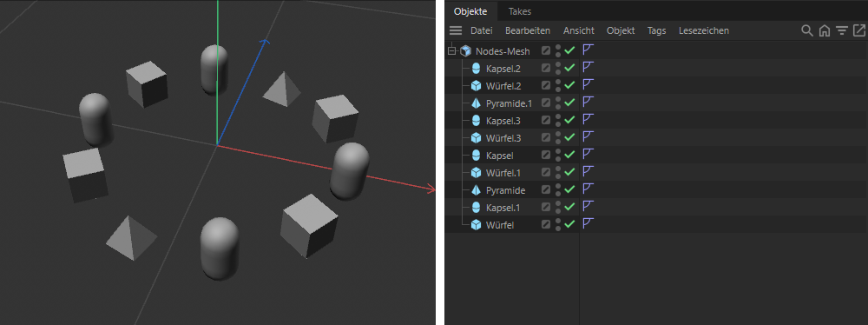Screen dimensions: 868x325
Task: Open the filter icon in object manager
Action: pos(842,30)
